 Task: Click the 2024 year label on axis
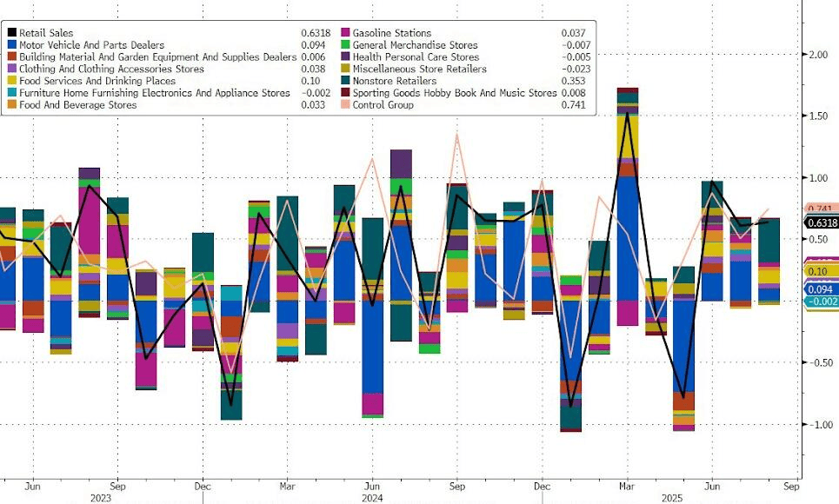pyautogui.click(x=372, y=498)
